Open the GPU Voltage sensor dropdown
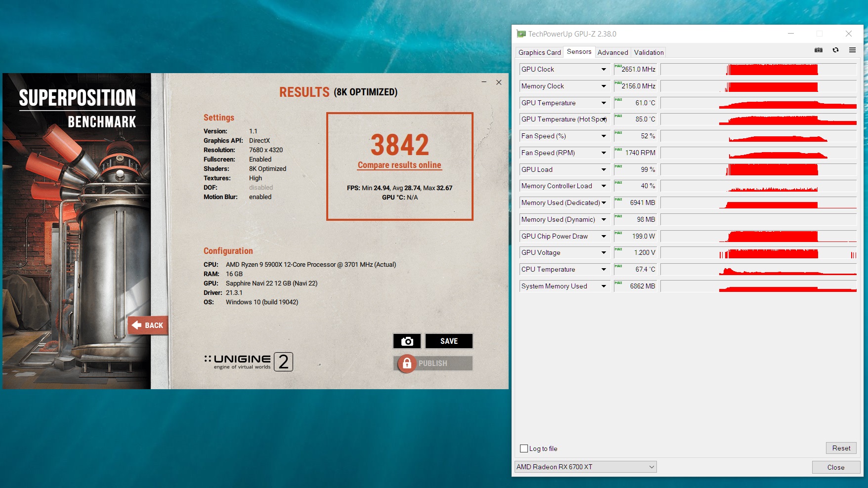This screenshot has height=488, width=868. (604, 252)
